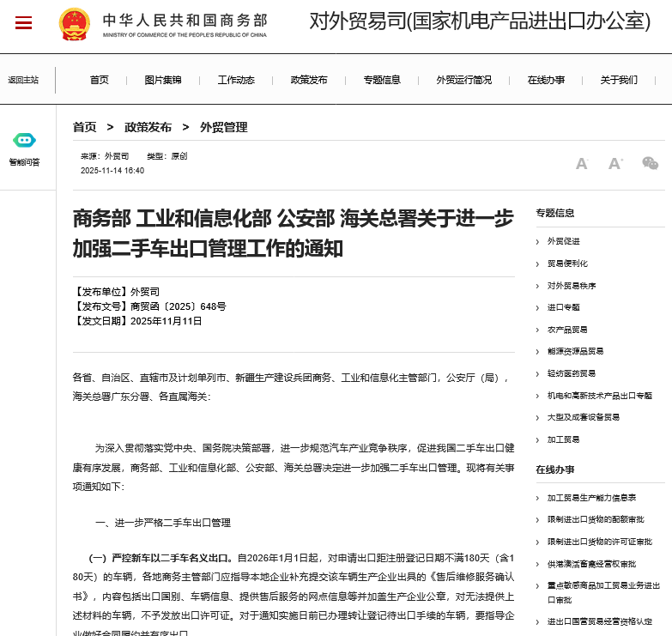Click the timestamp 2025-11-14 16:40
This screenshot has height=636, width=672.
[112, 171]
